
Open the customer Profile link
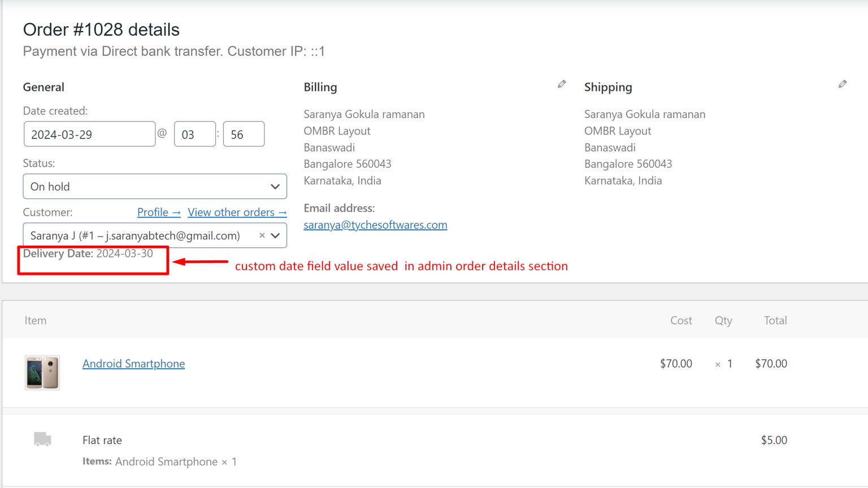[x=159, y=212]
